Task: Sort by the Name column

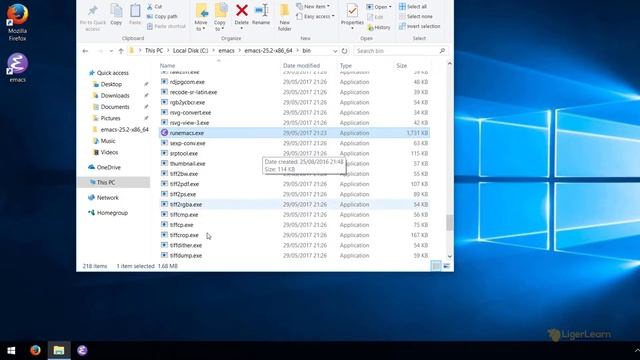Action: [167, 66]
